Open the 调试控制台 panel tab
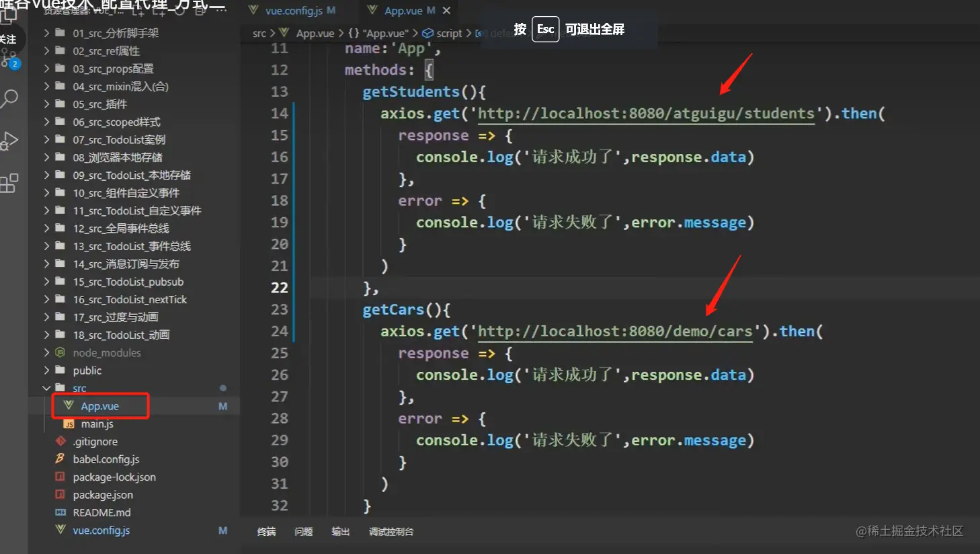The image size is (980, 554). pyautogui.click(x=391, y=531)
